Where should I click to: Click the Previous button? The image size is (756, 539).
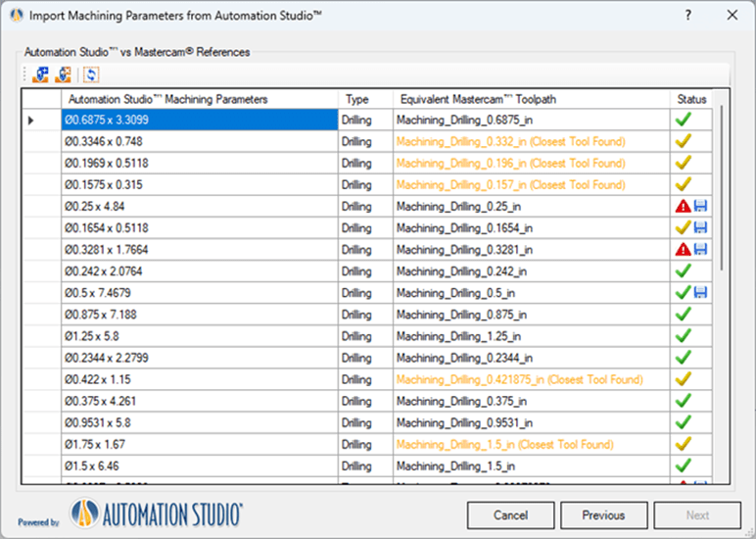point(603,515)
